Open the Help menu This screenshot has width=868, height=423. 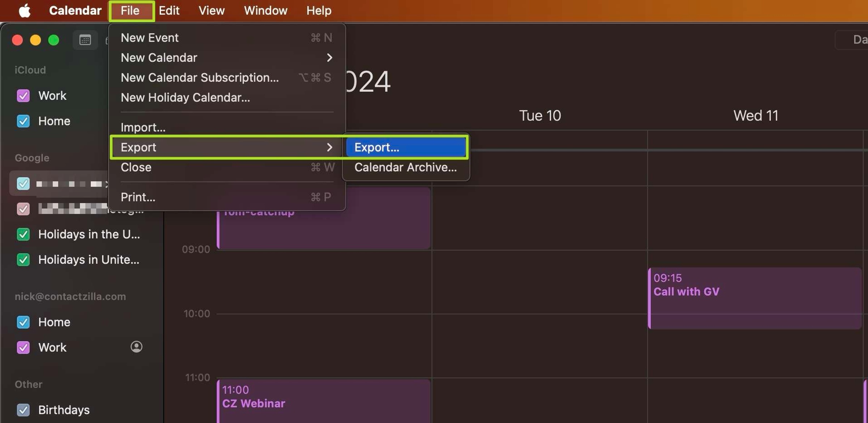coord(319,10)
